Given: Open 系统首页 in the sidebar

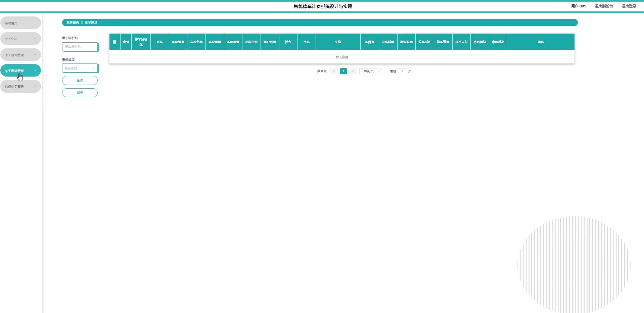Looking at the screenshot, I should (20, 23).
